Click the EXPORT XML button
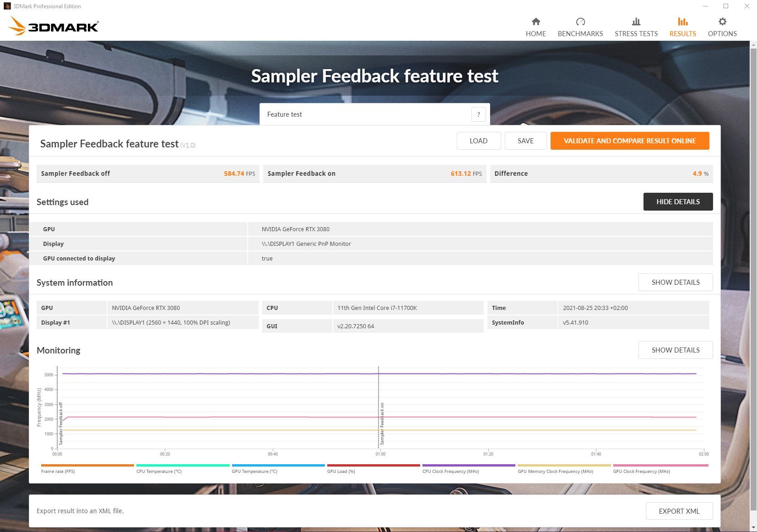 (679, 511)
